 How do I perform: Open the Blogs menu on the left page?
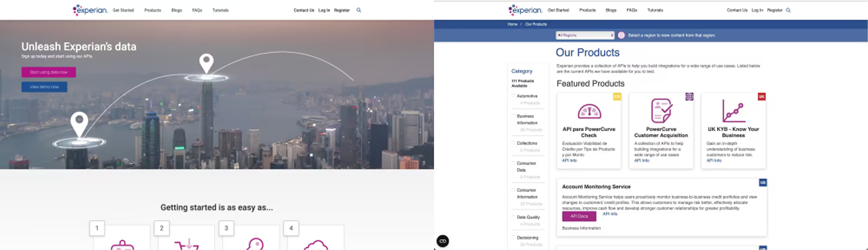[177, 10]
